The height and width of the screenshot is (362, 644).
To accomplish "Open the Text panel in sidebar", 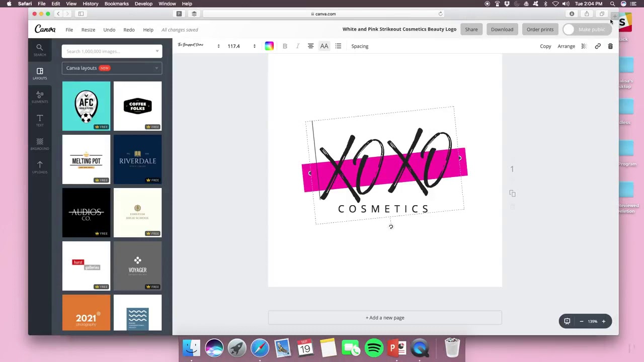I will click(x=40, y=121).
